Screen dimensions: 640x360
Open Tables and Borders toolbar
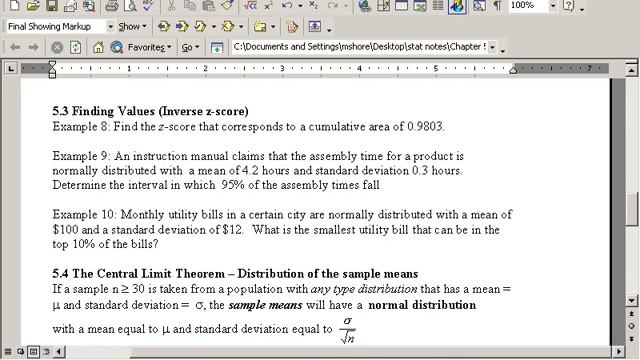point(383,5)
